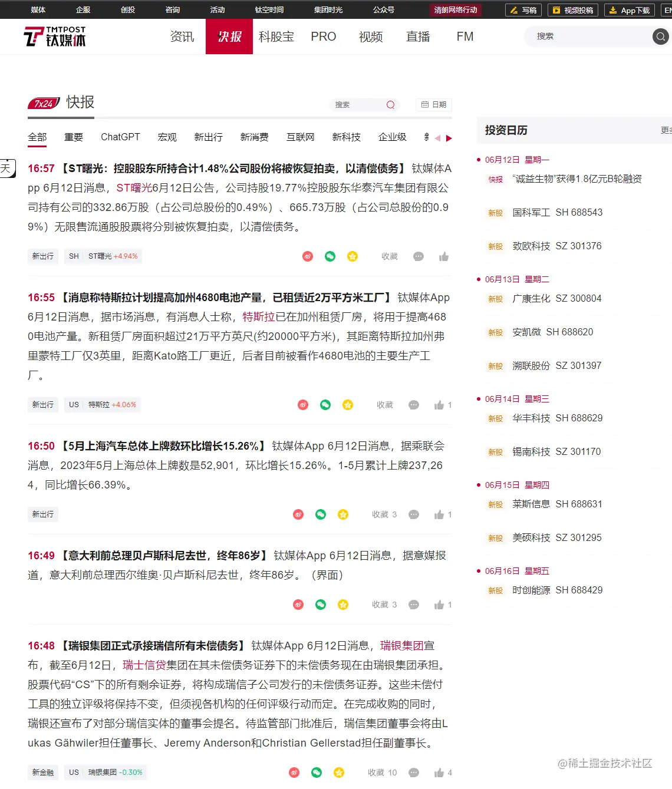The width and height of the screenshot is (672, 789).
Task: Click the search magnifier icon in header
Action: [661, 37]
